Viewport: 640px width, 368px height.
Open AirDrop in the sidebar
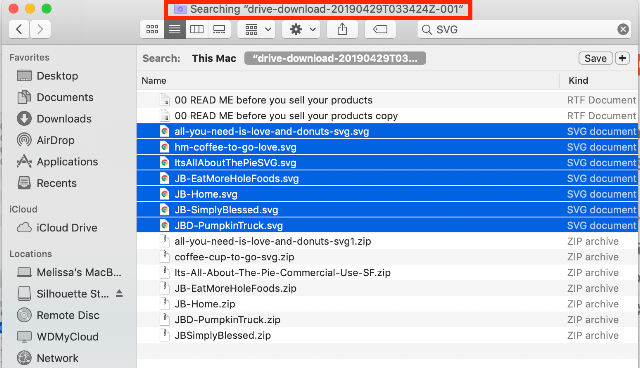(x=46, y=140)
